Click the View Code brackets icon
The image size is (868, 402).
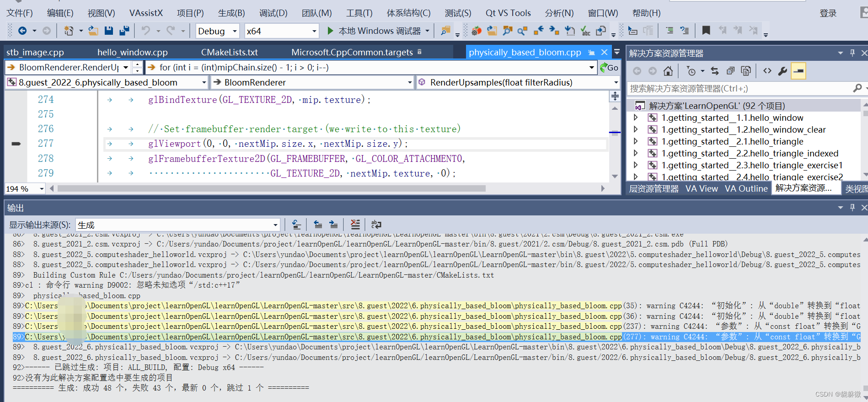767,71
